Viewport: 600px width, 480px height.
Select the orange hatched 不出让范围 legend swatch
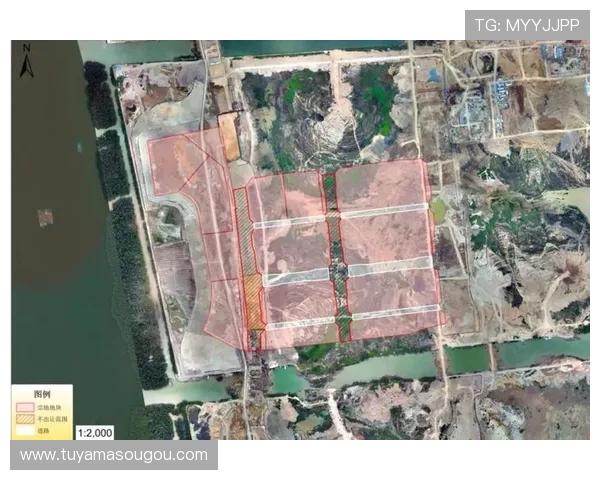tap(26, 420)
